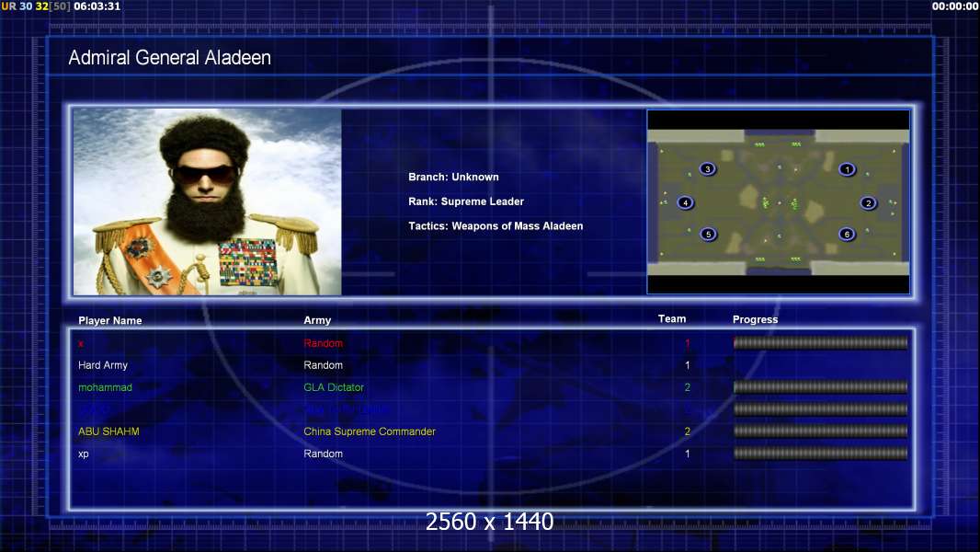Click ABU SHAHM's loading progress bar
The image size is (980, 552).
(821, 431)
